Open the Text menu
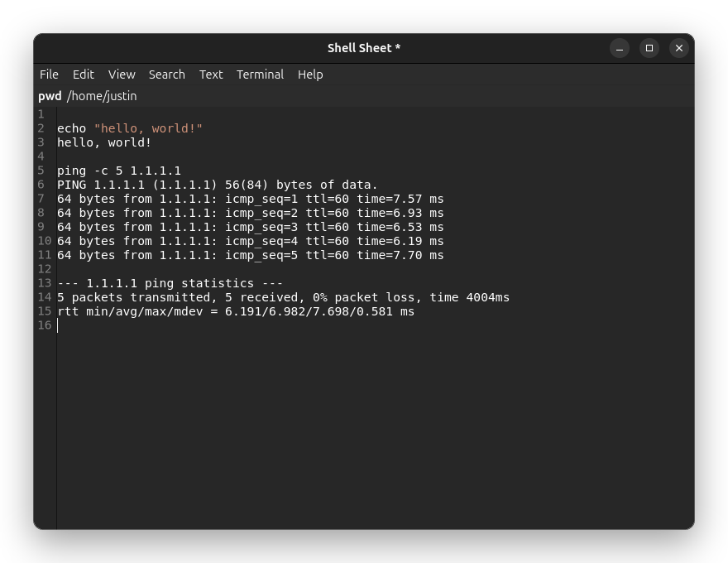 [211, 75]
